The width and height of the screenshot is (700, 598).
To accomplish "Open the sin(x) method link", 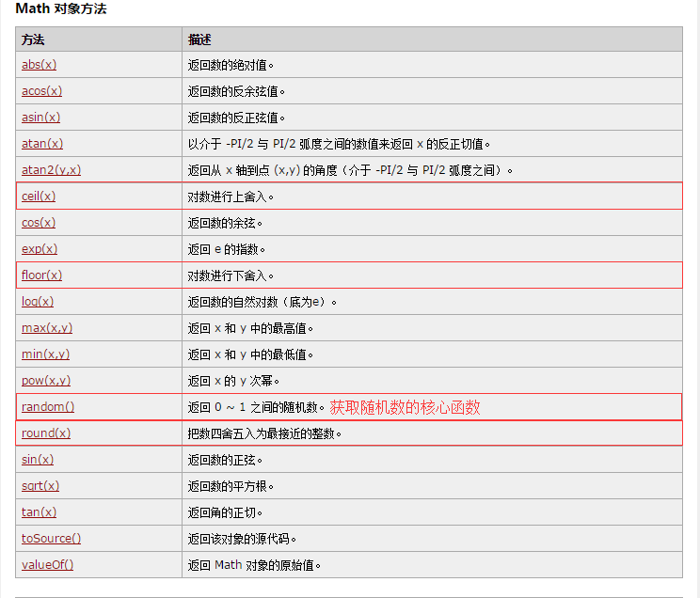I will click(38, 460).
